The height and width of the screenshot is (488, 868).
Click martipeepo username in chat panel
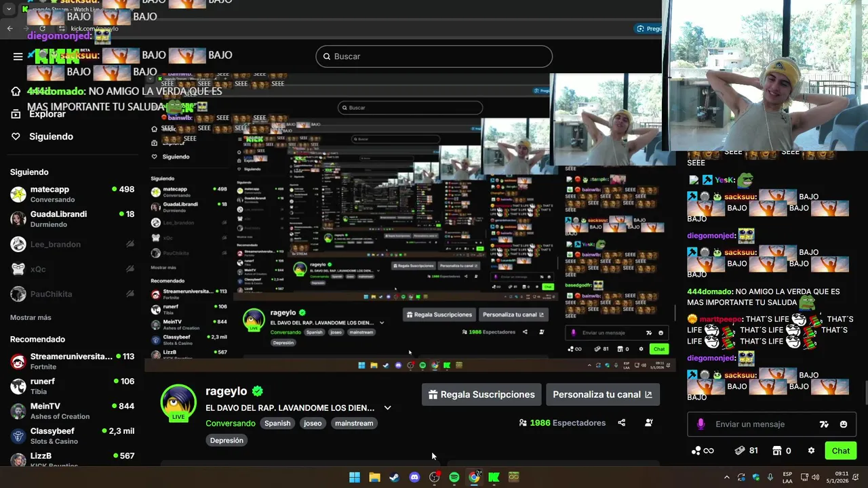pyautogui.click(x=719, y=319)
